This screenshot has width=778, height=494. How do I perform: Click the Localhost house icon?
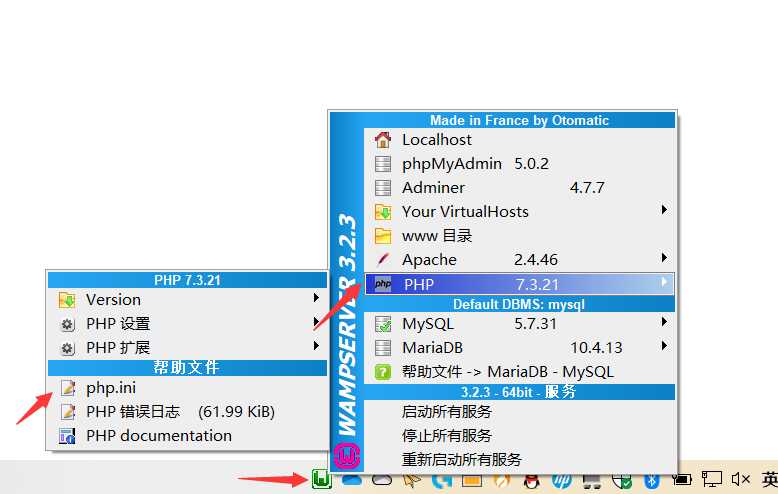383,140
